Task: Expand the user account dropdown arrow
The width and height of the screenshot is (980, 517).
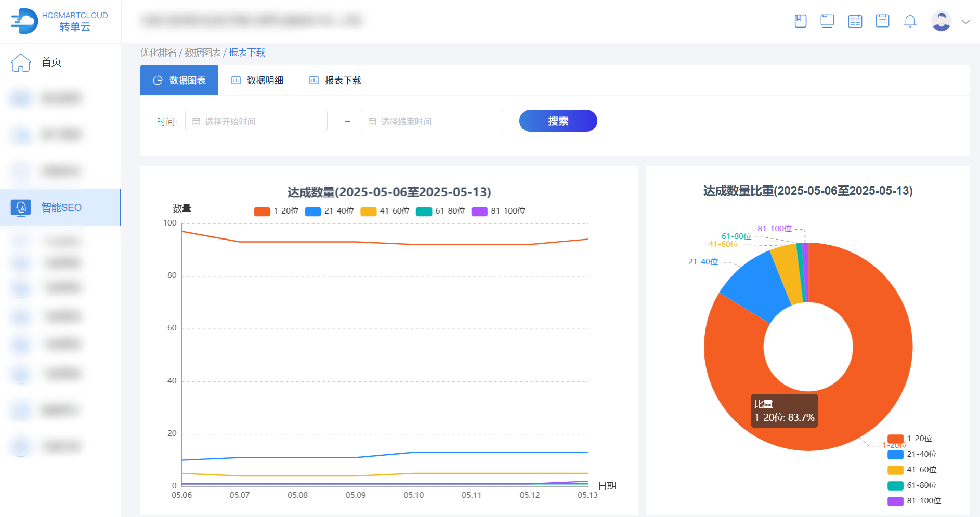Action: [966, 22]
